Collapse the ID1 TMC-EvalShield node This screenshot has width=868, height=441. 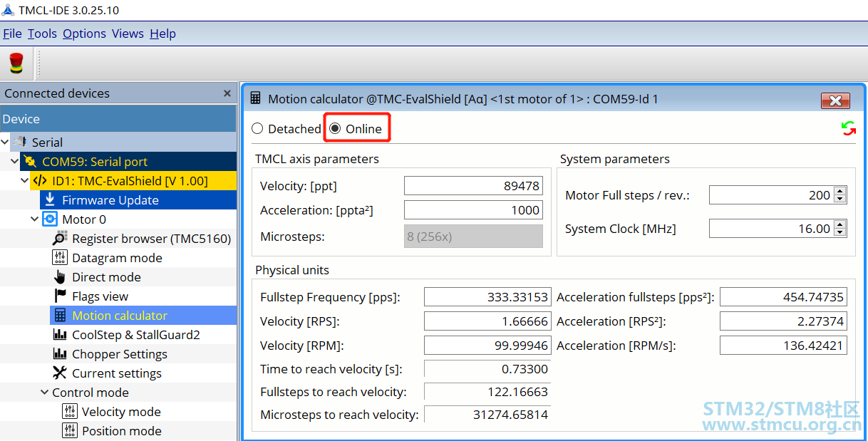tap(26, 181)
